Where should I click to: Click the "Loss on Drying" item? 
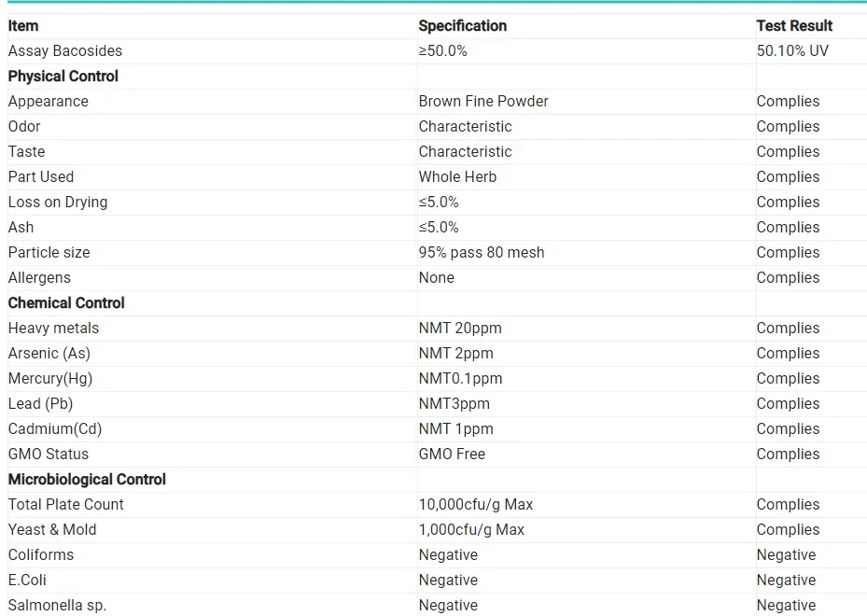coord(58,203)
